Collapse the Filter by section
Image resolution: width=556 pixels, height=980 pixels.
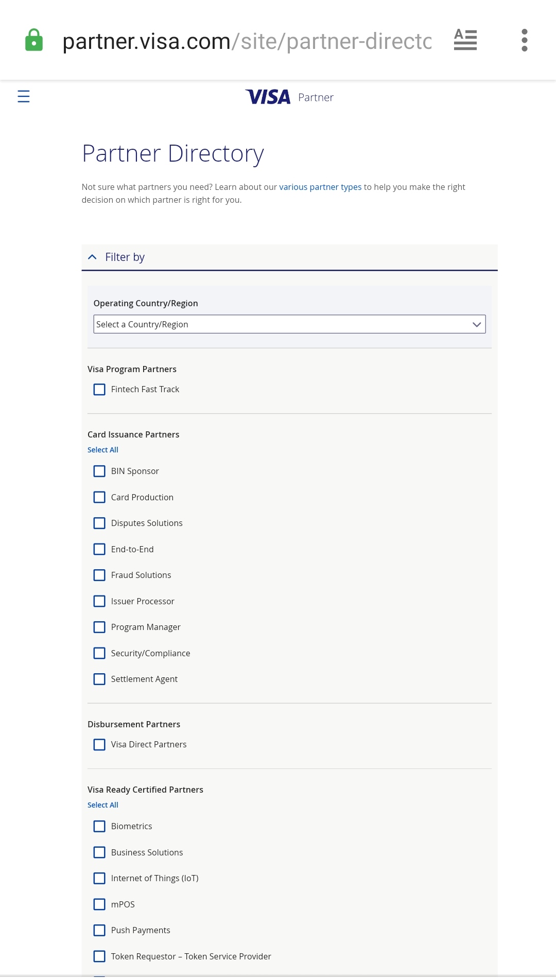tap(93, 257)
